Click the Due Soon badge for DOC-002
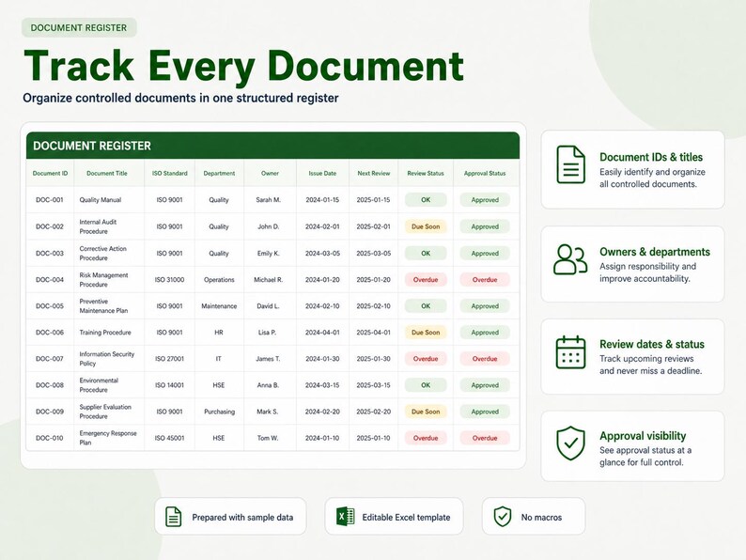746x560 pixels. click(426, 226)
